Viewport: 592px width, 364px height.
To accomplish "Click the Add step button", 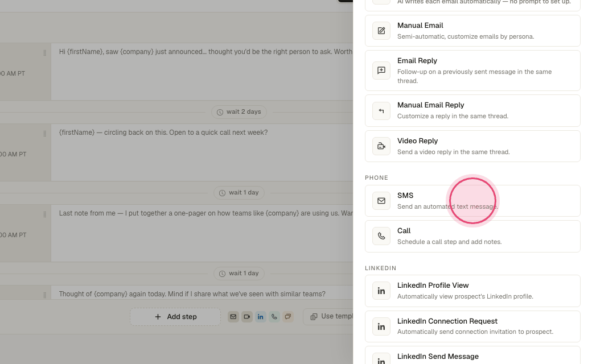I will tap(175, 317).
